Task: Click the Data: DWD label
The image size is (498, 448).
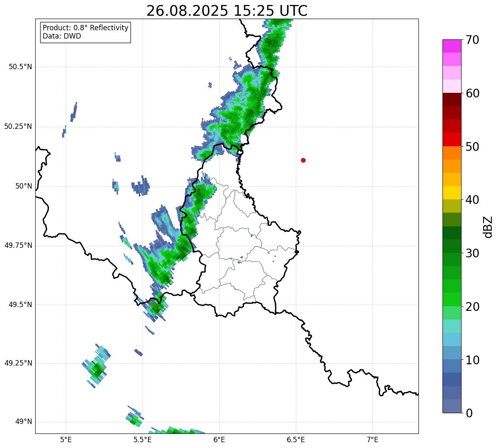Action: 62,36
